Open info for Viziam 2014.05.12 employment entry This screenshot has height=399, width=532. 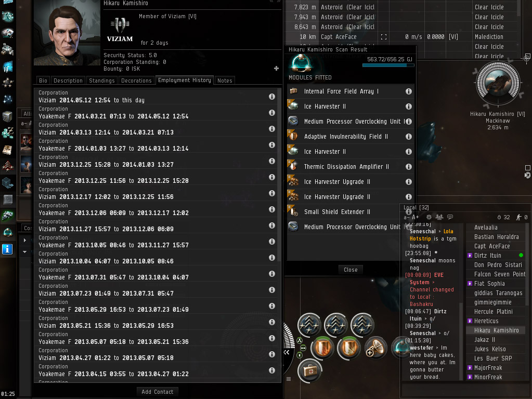pos(272,97)
